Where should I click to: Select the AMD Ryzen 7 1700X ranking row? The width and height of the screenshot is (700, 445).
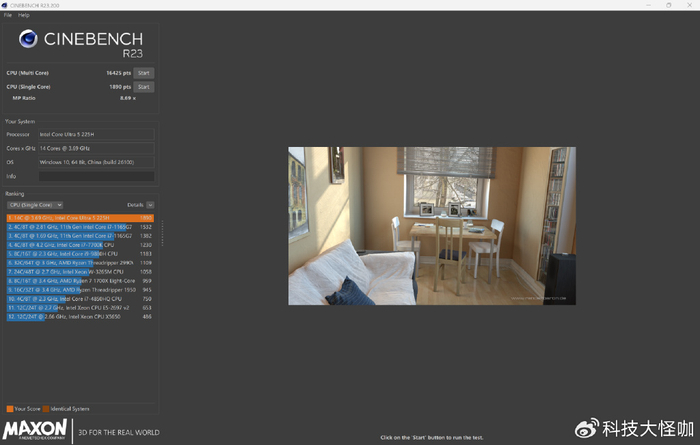pyautogui.click(x=80, y=281)
